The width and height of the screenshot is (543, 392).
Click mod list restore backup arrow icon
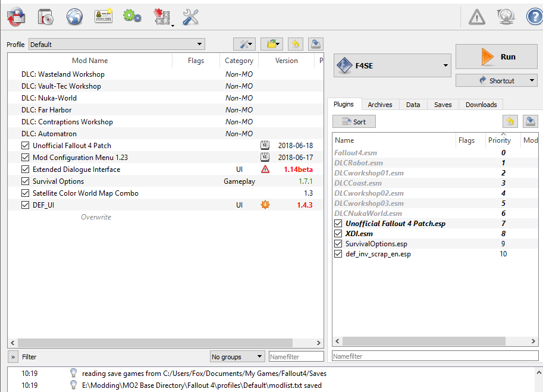coord(296,44)
